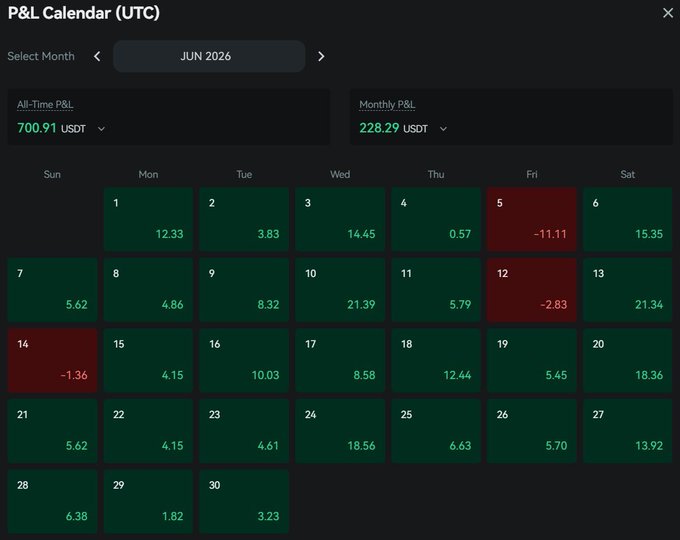Image resolution: width=680 pixels, height=540 pixels.
Task: Select June 27 cell showing 13.92
Action: coord(628,431)
